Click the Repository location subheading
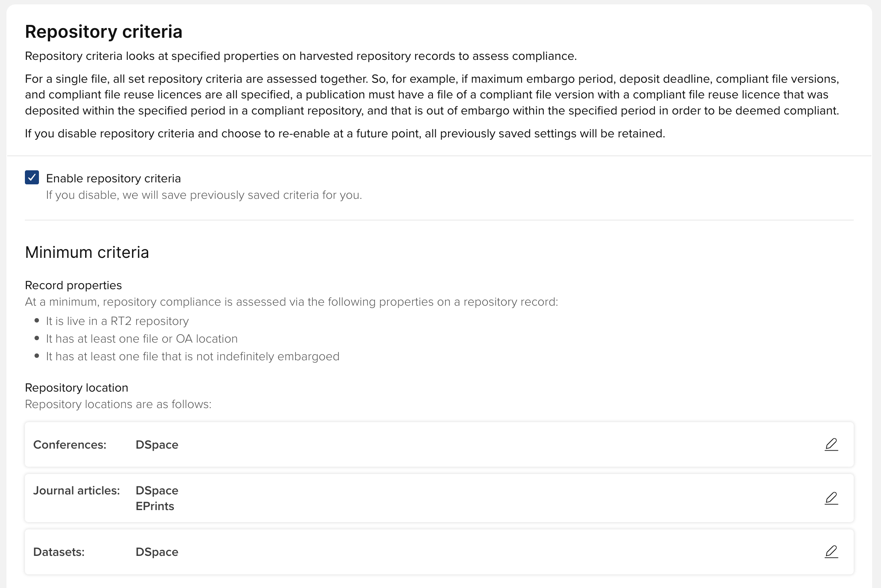881x588 pixels. pos(76,388)
